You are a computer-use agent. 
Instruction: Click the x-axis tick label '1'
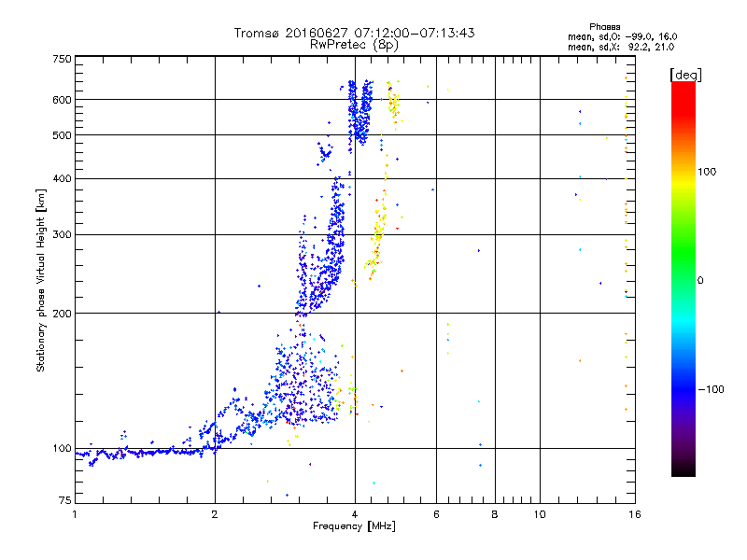pyautogui.click(x=75, y=514)
